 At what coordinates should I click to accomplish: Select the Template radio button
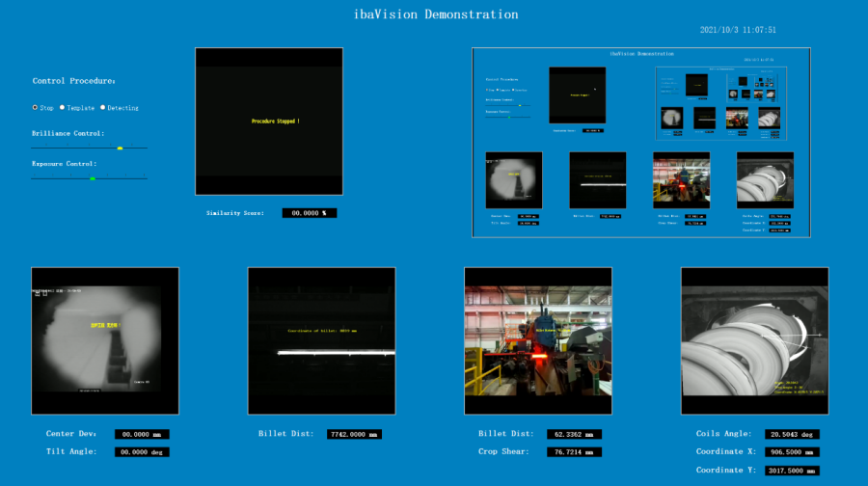pos(63,108)
